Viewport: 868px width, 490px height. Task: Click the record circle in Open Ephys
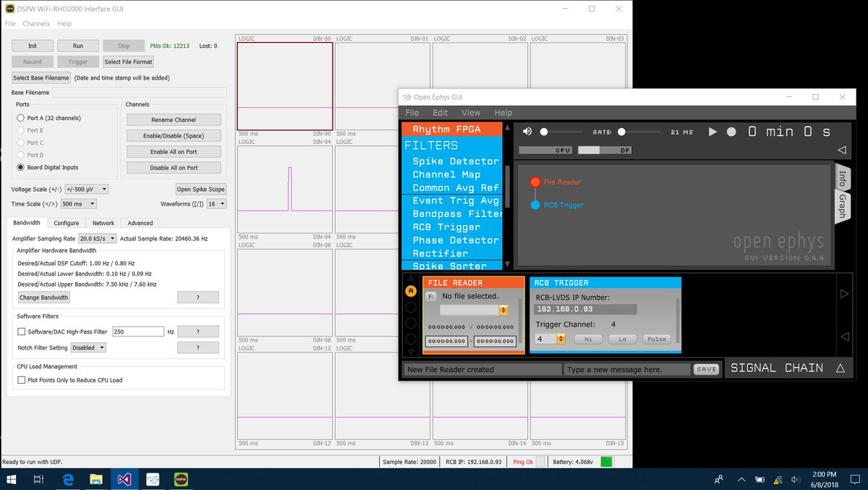pyautogui.click(x=731, y=132)
